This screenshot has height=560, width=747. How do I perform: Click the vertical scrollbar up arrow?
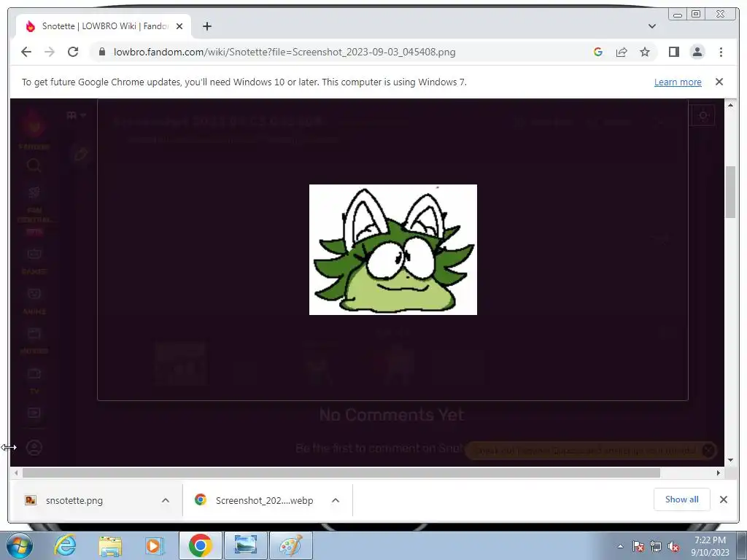click(730, 105)
